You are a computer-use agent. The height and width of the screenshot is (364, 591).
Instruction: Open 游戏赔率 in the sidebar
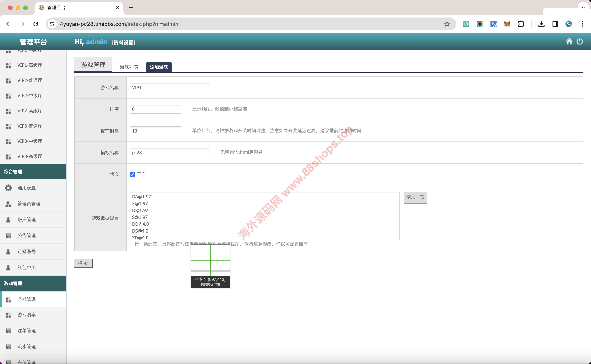coord(26,314)
